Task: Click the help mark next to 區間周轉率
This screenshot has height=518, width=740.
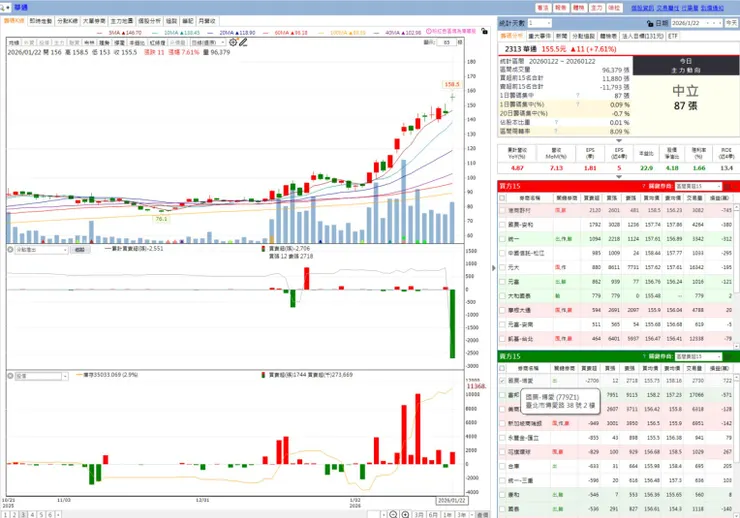Action: pos(557,131)
